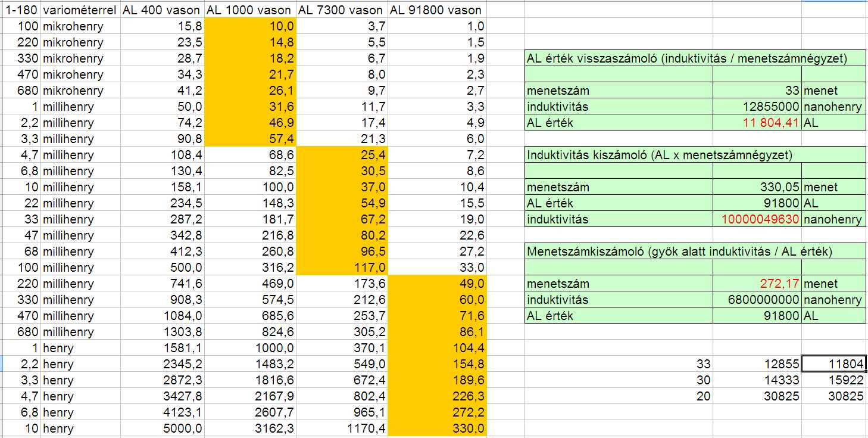Select the 'AL érték visszaszámoló' title cell
Viewport: 868px width, 438px height.
(x=695, y=58)
